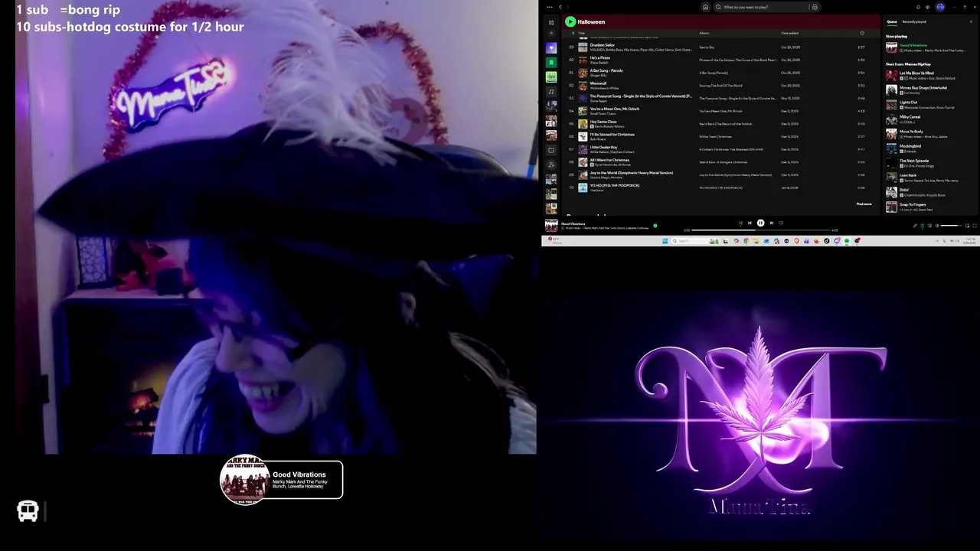Switch to the Queue tab
The height and width of the screenshot is (551, 980).
[891, 21]
